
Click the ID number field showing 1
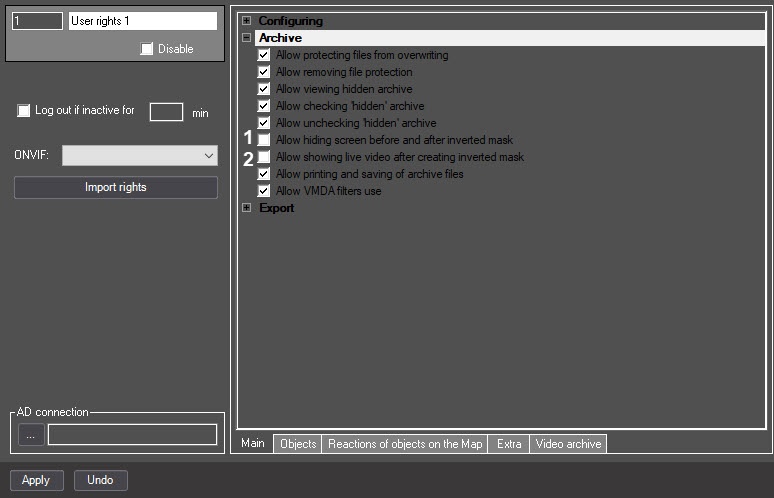pos(38,21)
